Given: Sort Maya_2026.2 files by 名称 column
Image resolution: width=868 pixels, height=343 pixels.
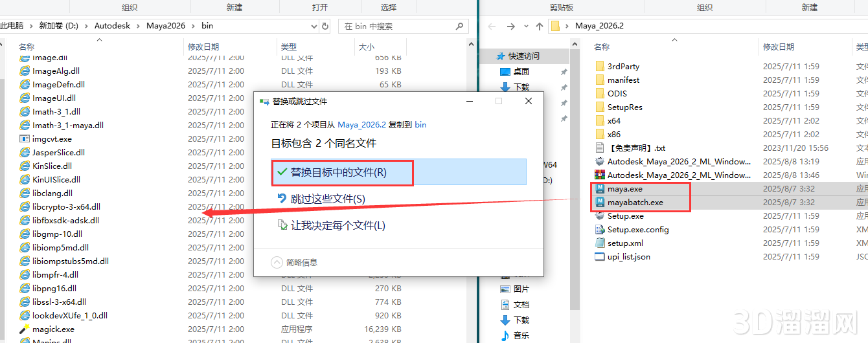Looking at the screenshot, I should click(x=602, y=47).
